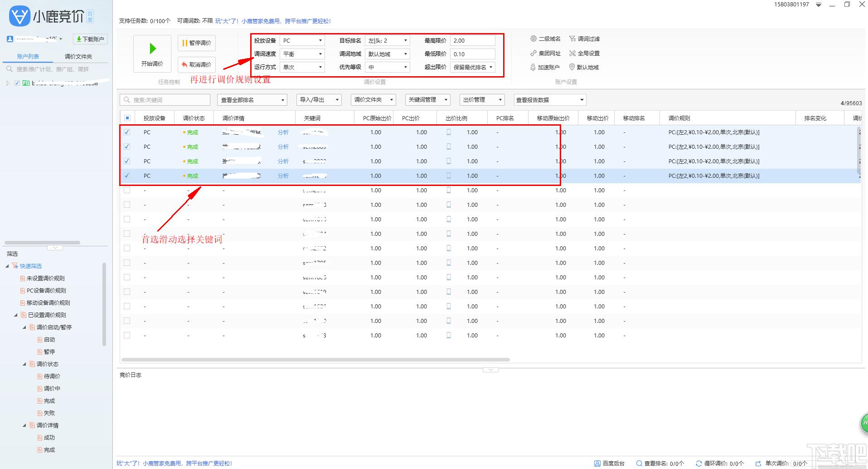Open 二级域名 globe icon setting

tap(533, 39)
